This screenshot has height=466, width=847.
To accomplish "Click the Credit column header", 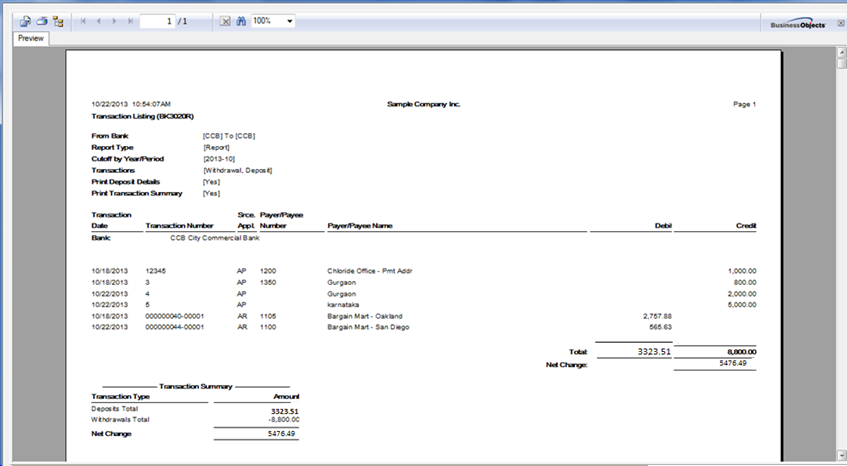I will click(746, 226).
